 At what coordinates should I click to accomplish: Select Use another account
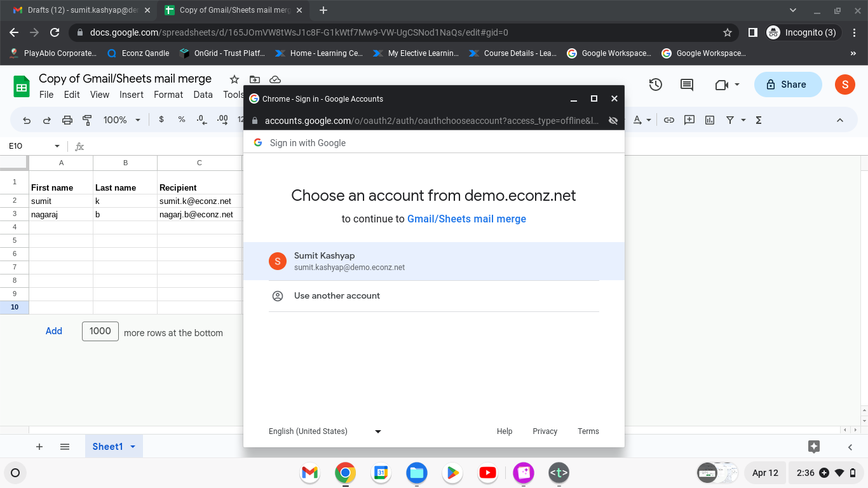coord(434,296)
